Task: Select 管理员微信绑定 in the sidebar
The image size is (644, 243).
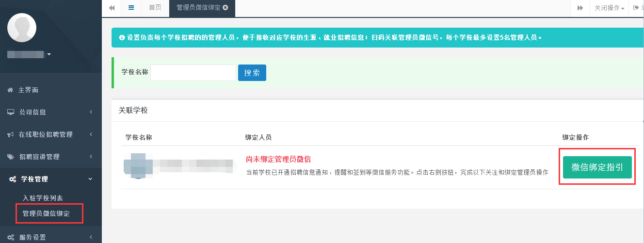Action: click(46, 213)
